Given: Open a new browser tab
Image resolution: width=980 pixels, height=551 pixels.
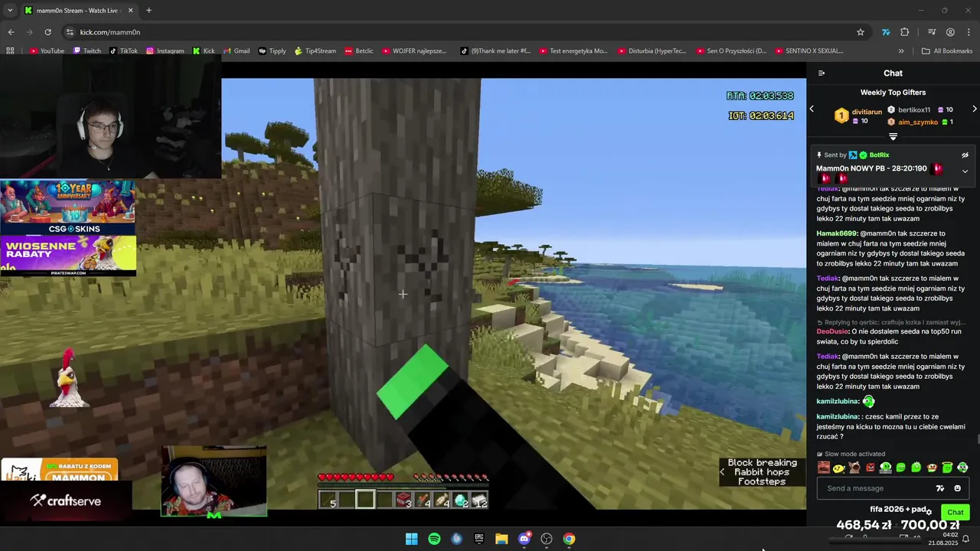Looking at the screenshot, I should point(149,11).
